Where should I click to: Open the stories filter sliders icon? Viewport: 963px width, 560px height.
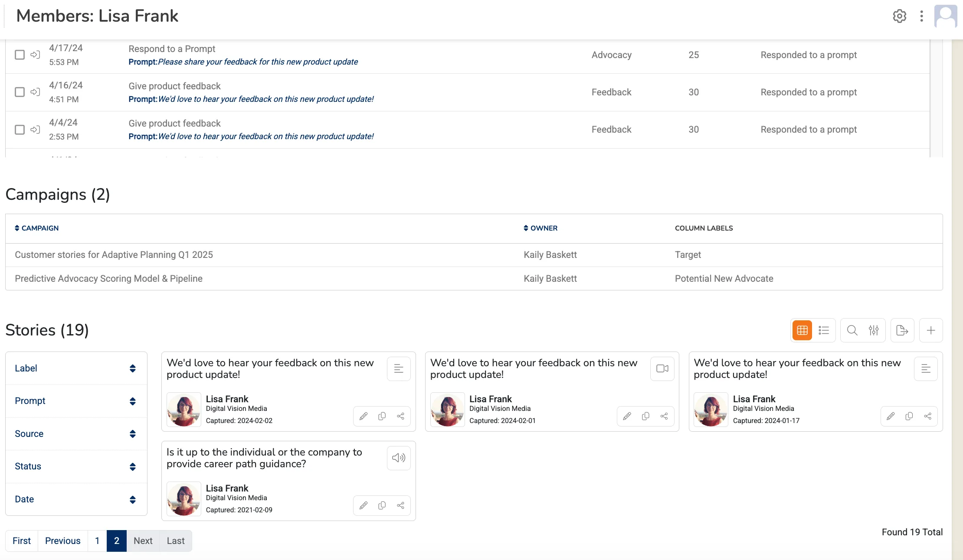pos(874,330)
